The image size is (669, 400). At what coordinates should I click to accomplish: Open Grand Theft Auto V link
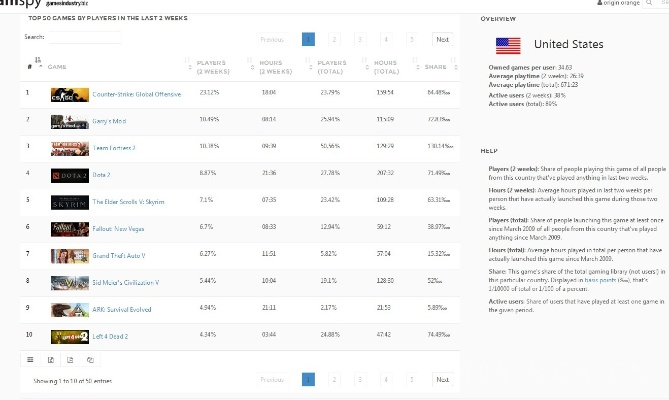[119, 255]
